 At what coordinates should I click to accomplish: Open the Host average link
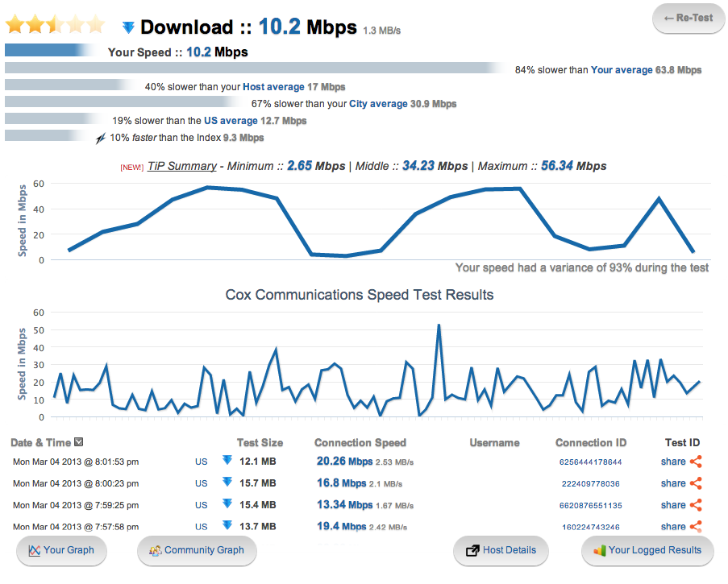(x=273, y=87)
